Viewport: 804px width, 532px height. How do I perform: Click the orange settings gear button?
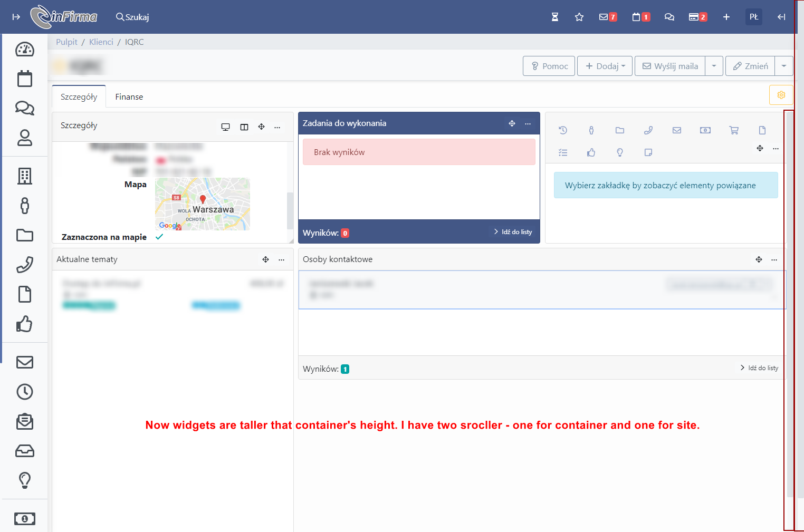point(781,95)
